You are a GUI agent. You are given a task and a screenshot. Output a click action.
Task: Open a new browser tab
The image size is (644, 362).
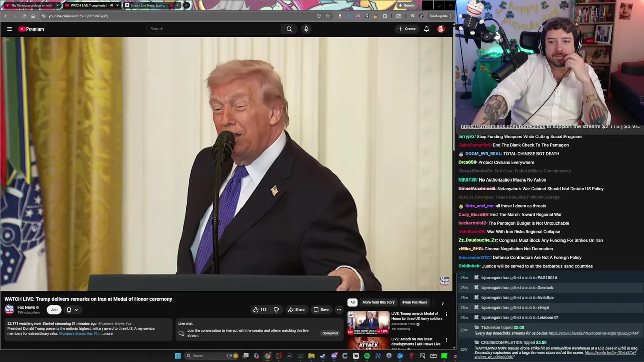(187, 5)
